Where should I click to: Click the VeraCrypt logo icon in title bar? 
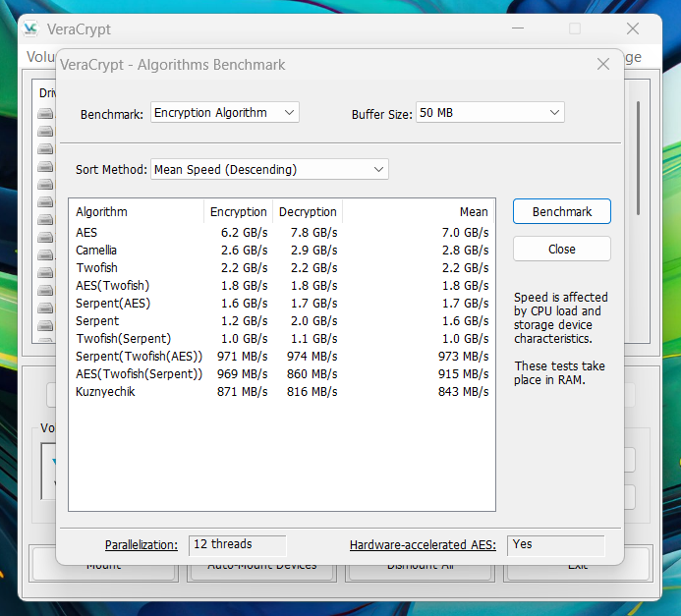[x=30, y=28]
